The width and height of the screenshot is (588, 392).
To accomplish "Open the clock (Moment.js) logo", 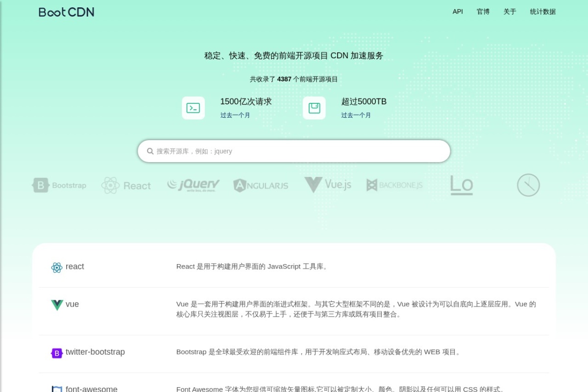I will pyautogui.click(x=528, y=185).
